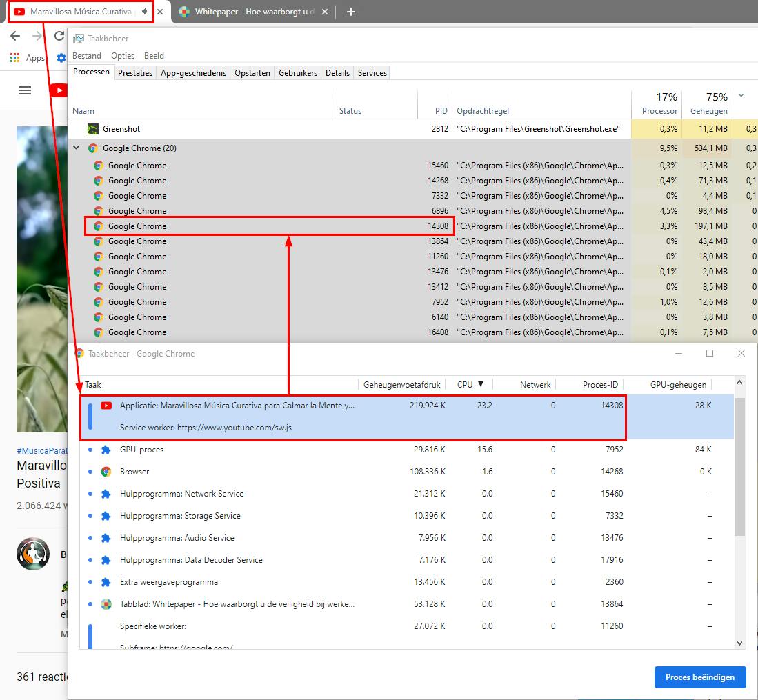This screenshot has height=700, width=758.
Task: Select Chrome process with PID 16408
Action: (x=413, y=332)
